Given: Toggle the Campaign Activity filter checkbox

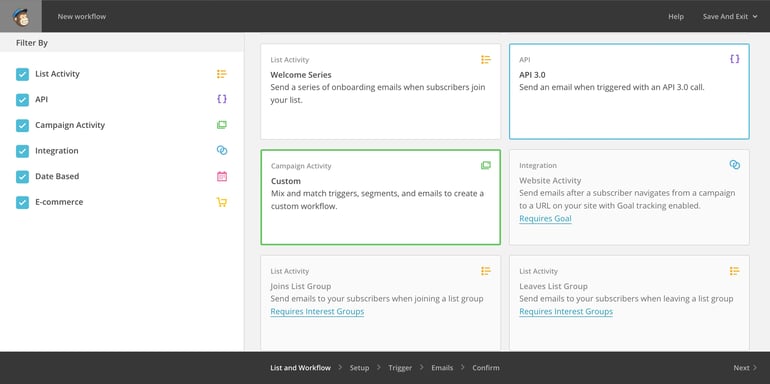Looking at the screenshot, I should [23, 125].
